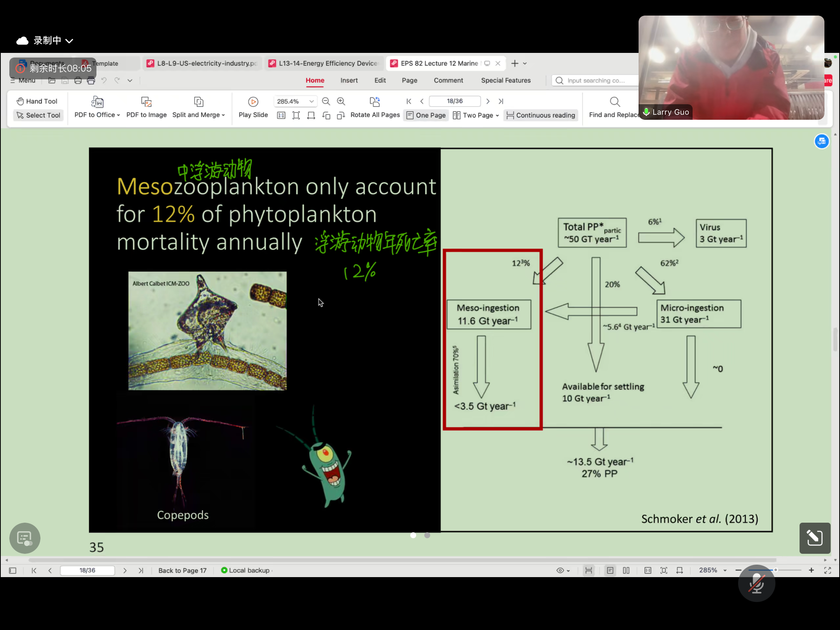This screenshot has height=630, width=840.
Task: Open Special Features tab
Action: tap(506, 80)
